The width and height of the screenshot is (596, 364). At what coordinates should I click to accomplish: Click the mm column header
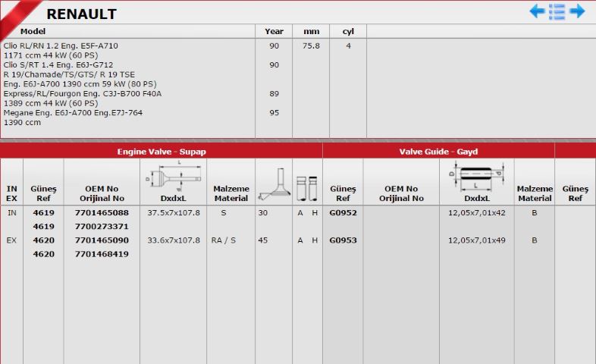tap(311, 32)
